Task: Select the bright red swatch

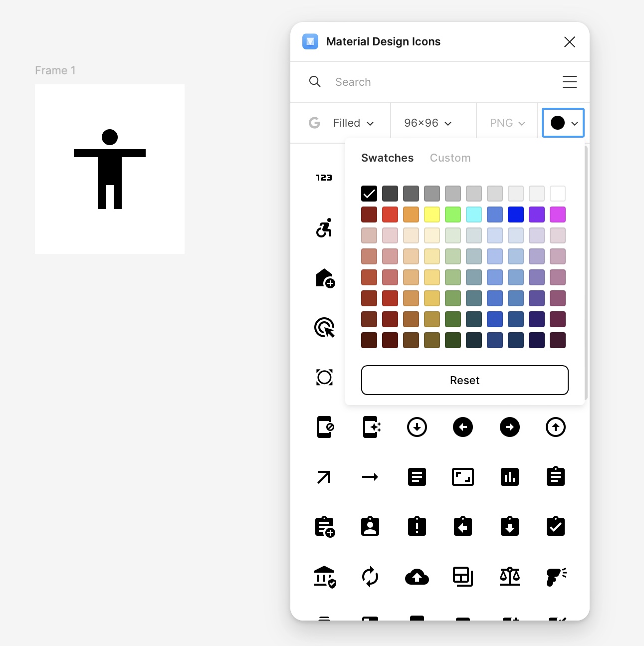Action: (390, 215)
